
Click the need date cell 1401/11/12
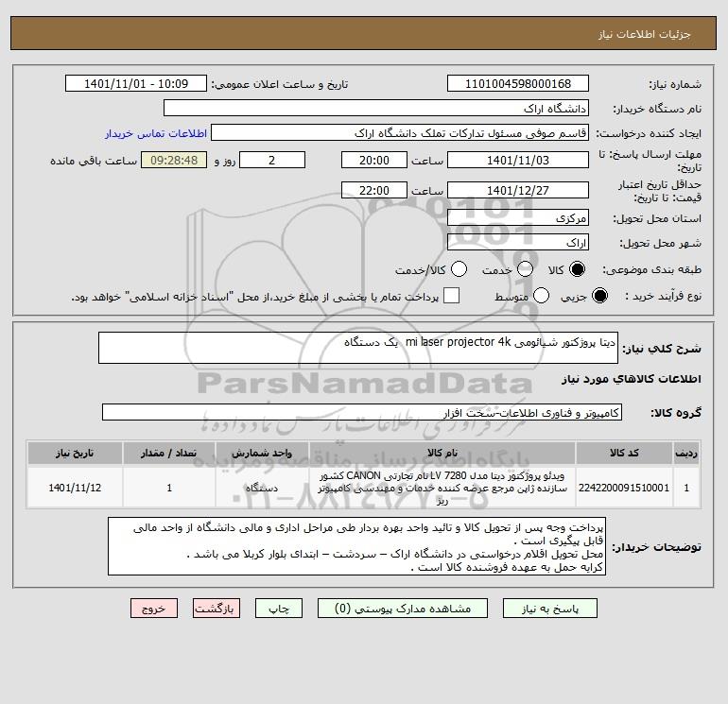pos(75,488)
